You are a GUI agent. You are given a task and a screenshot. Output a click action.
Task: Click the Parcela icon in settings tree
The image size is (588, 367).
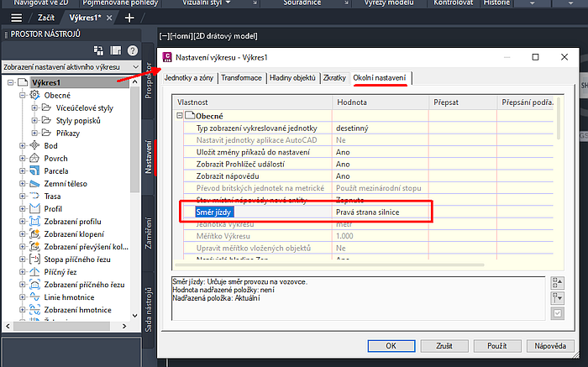pos(34,170)
